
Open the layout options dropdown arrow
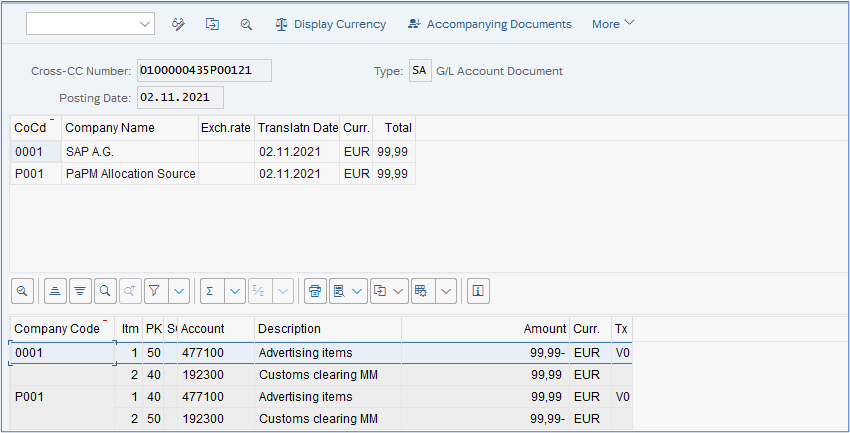446,291
